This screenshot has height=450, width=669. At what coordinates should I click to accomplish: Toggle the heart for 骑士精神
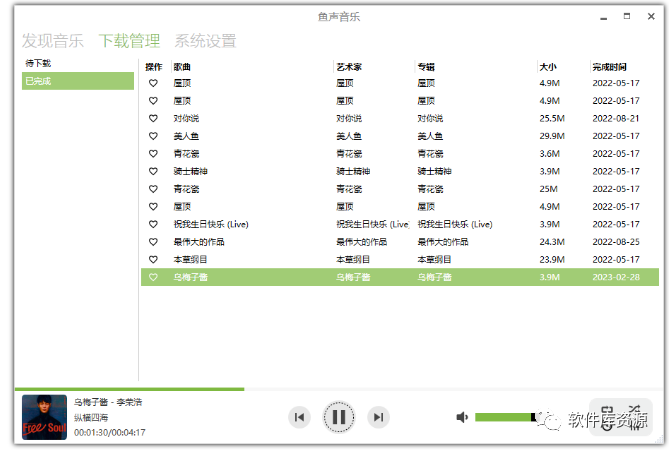pos(153,171)
